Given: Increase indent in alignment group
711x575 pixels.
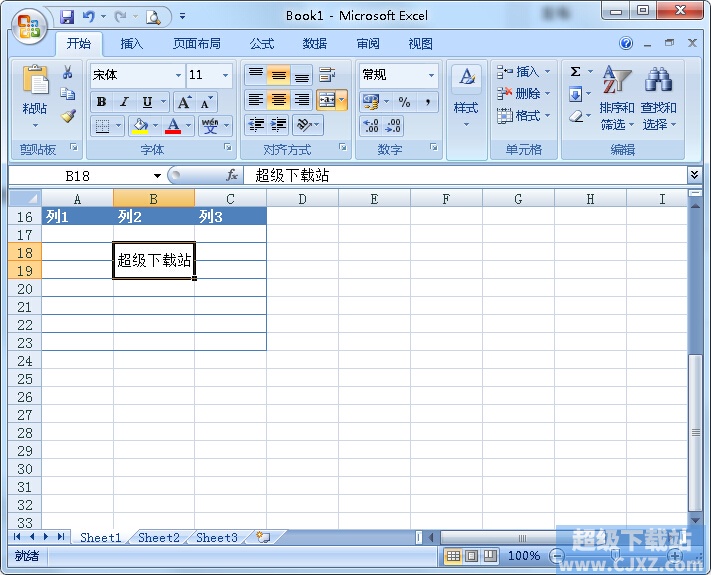Looking at the screenshot, I should pos(278,125).
